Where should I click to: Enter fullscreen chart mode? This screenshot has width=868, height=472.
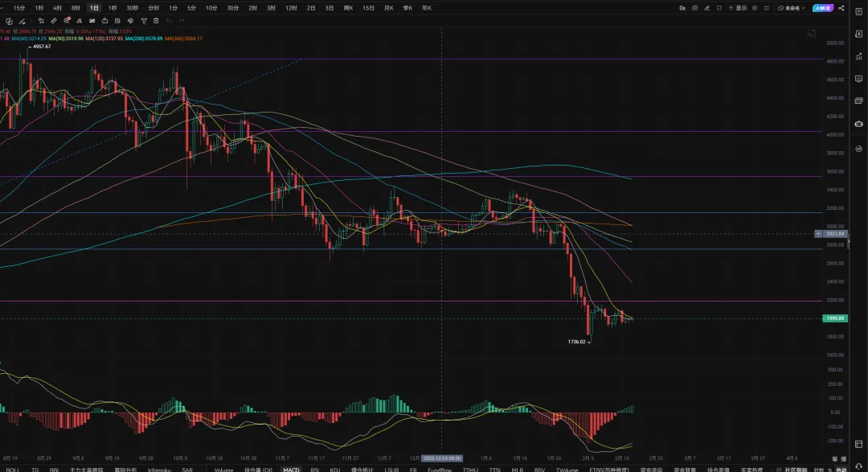click(767, 8)
